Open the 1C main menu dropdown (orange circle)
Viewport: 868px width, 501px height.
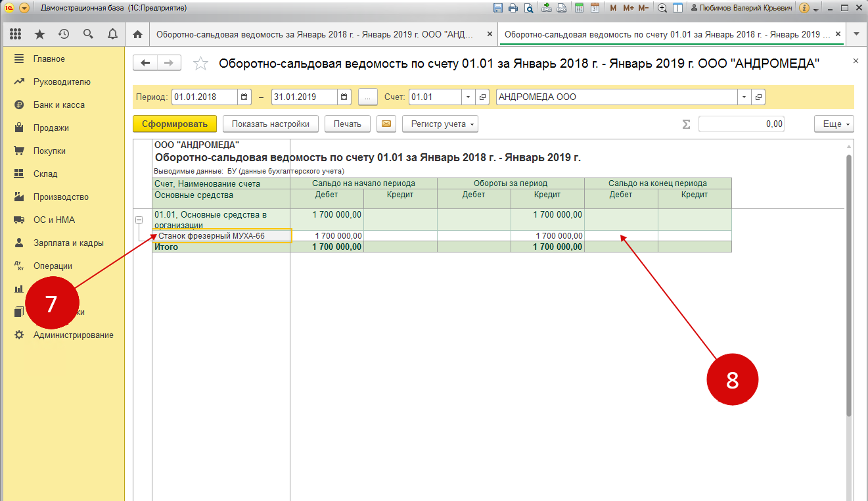[24, 9]
